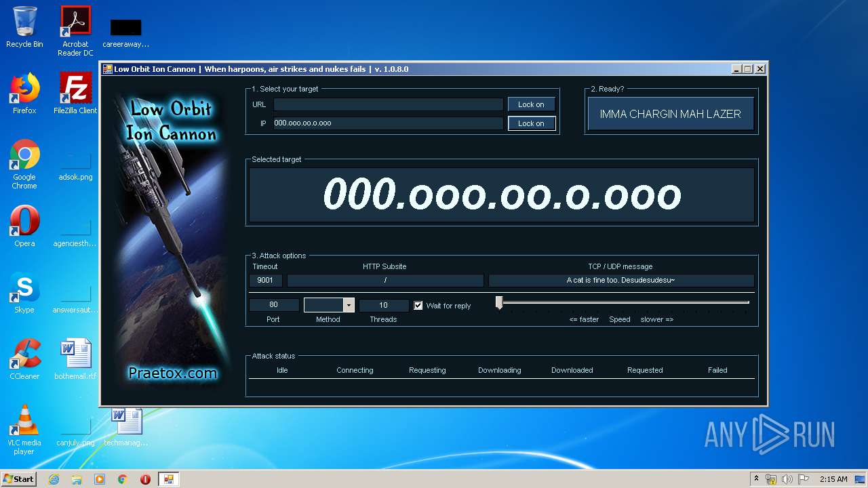
Task: Launch FileZilla Client shortcut
Action: tap(75, 94)
